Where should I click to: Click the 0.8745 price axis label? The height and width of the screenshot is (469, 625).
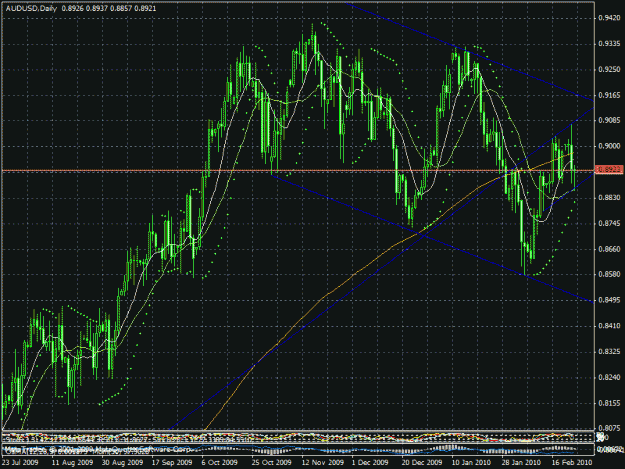pyautogui.click(x=609, y=223)
